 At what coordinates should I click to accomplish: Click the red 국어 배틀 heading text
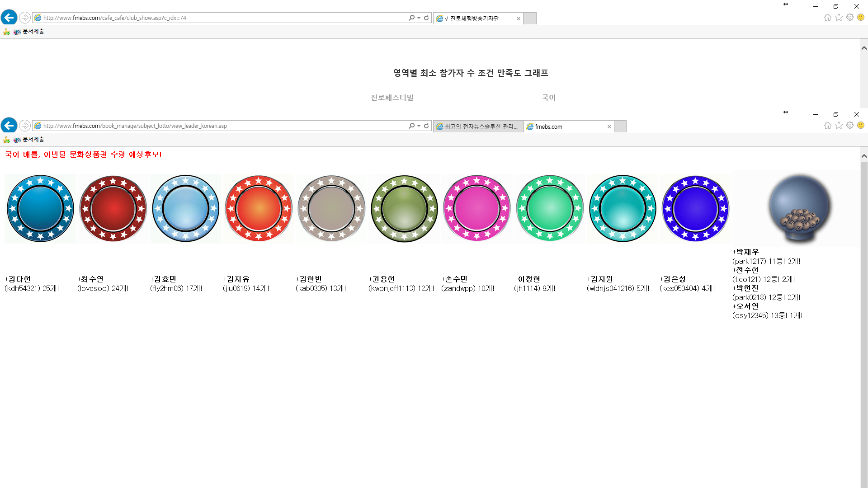pyautogui.click(x=83, y=155)
